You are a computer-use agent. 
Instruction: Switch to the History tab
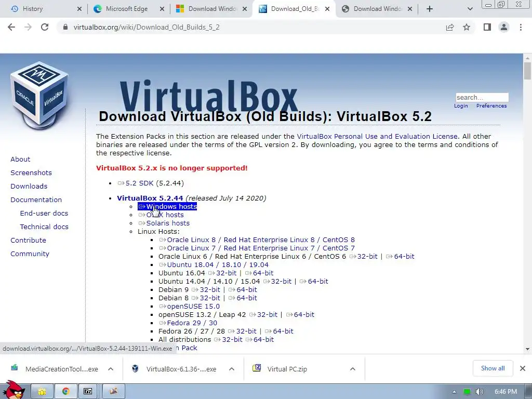tap(33, 9)
